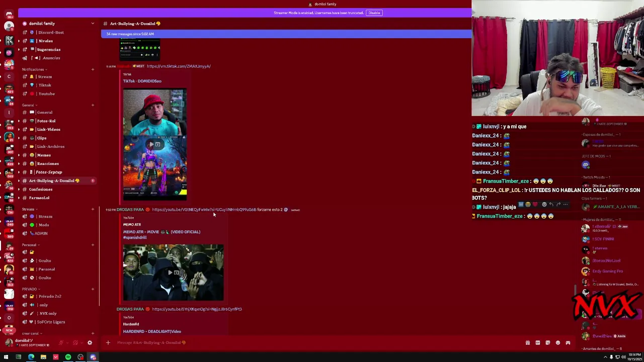This screenshot has height=362, width=644.
Task: Open the Tiktok channel
Action: click(x=58, y=85)
